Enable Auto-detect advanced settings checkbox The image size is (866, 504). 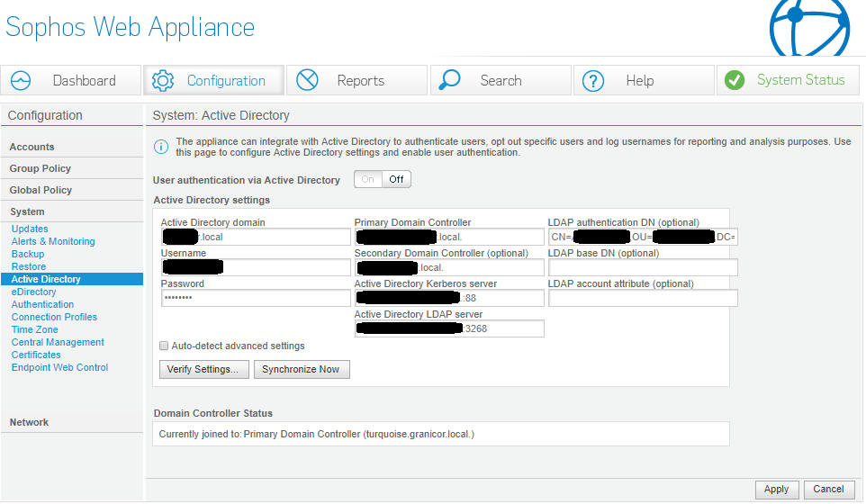click(x=164, y=346)
